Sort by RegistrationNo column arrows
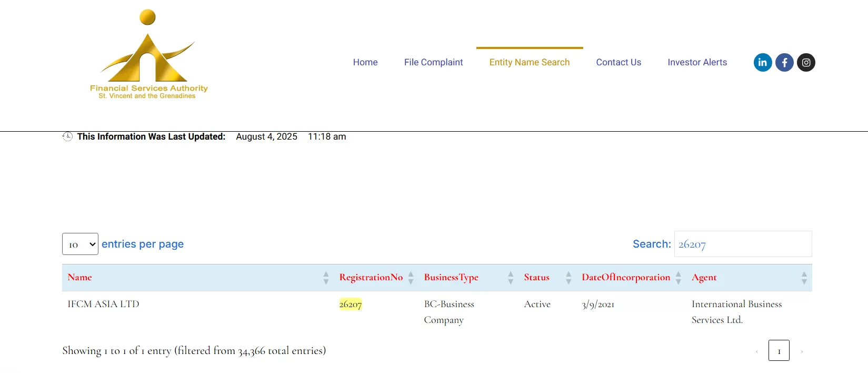Screen dimensions: 868x373 point(411,278)
